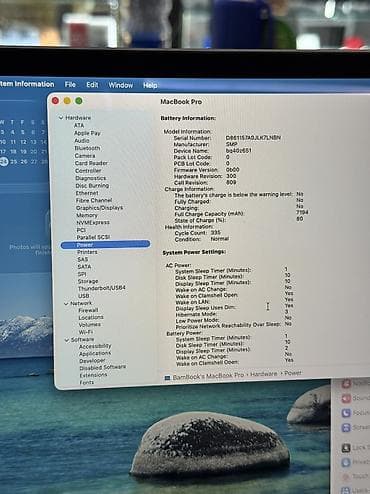Open the System Information app menu
This screenshot has height=494, width=370.
pos(27,84)
